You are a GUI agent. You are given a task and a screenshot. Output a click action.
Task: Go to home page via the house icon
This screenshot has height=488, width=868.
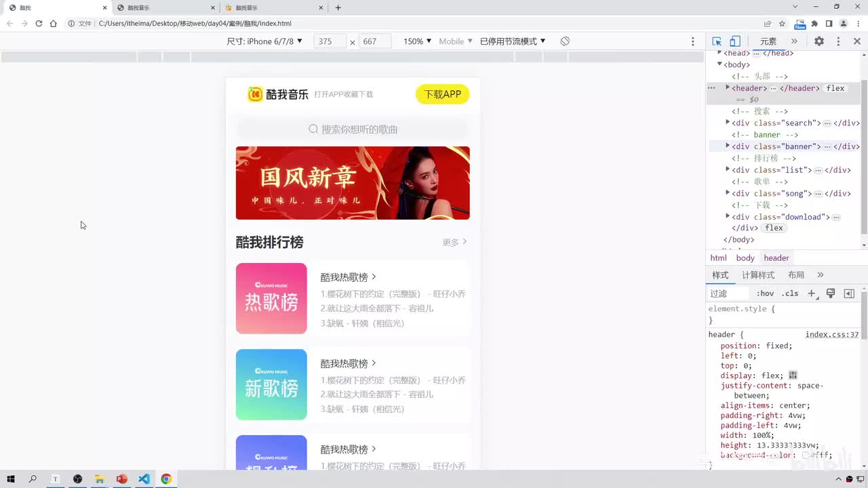pyautogui.click(x=53, y=24)
